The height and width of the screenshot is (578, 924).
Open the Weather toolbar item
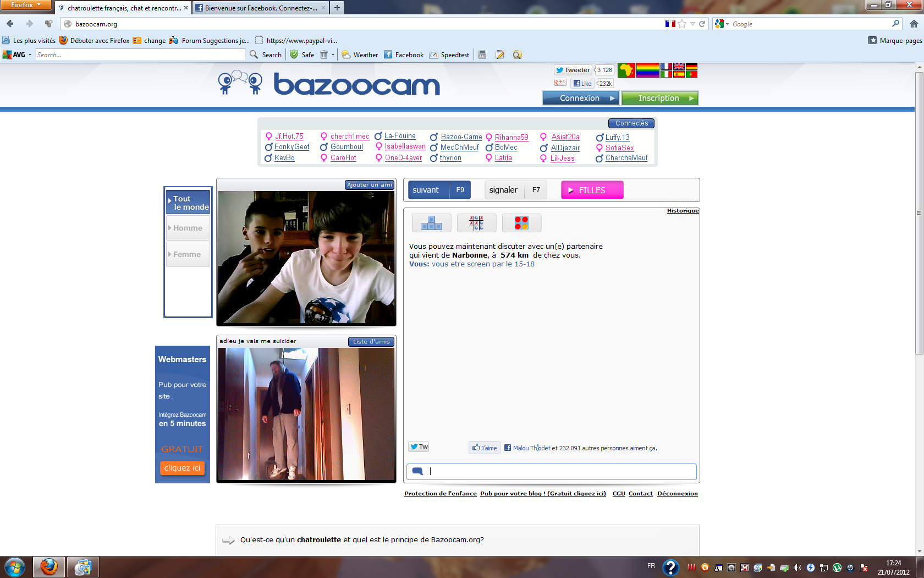click(x=360, y=54)
